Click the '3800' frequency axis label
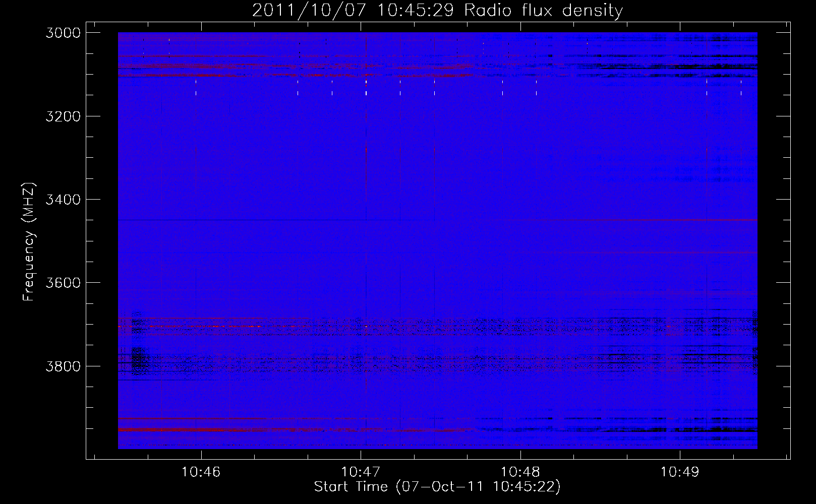This screenshot has width=816, height=504. (x=63, y=366)
